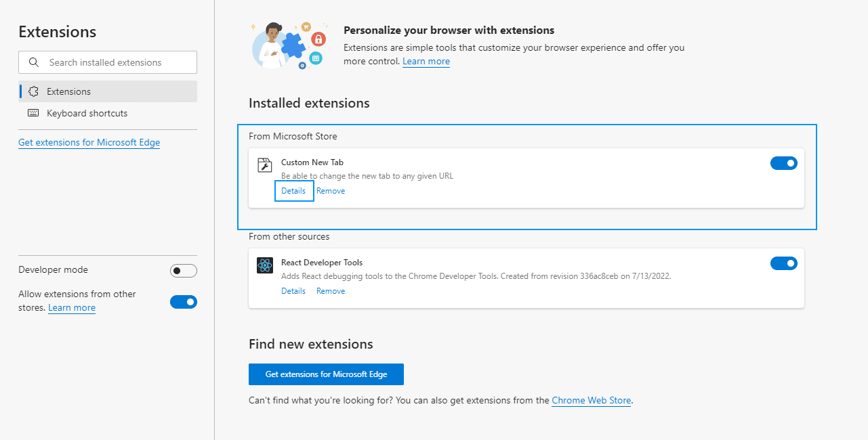This screenshot has height=440, width=868.
Task: Select the Extensions puzzle-piece sidebar icon
Action: pos(33,91)
